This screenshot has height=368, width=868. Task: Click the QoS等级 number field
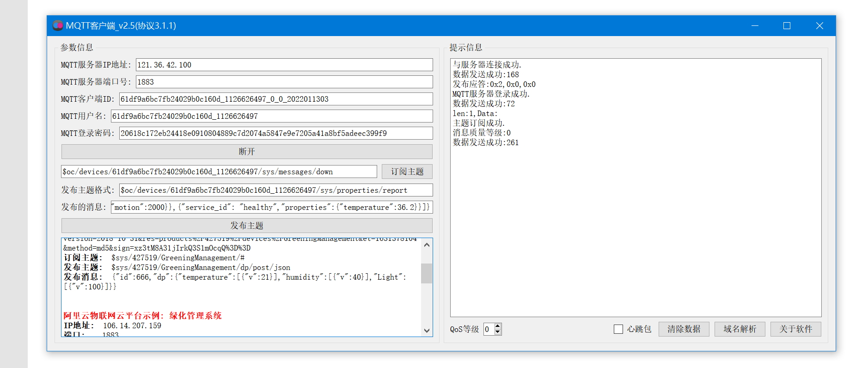pyautogui.click(x=489, y=329)
